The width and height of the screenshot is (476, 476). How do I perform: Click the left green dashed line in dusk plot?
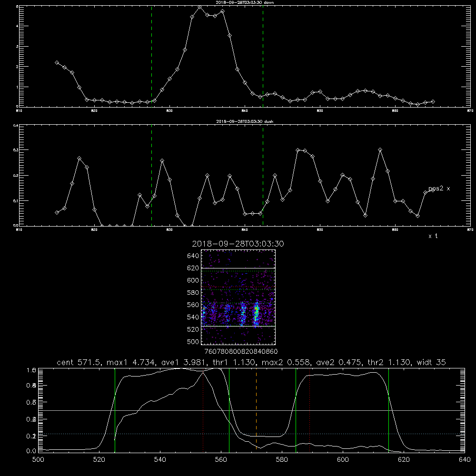tap(151, 175)
